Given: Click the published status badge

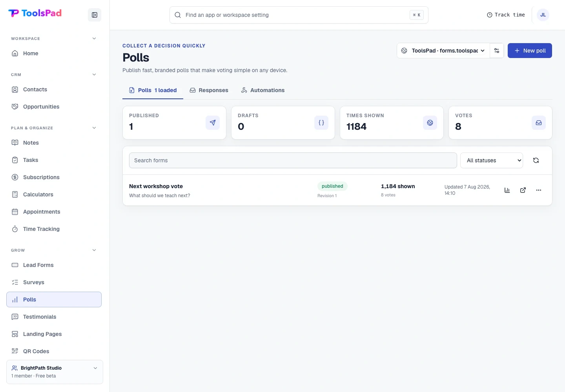Looking at the screenshot, I should click(x=332, y=186).
